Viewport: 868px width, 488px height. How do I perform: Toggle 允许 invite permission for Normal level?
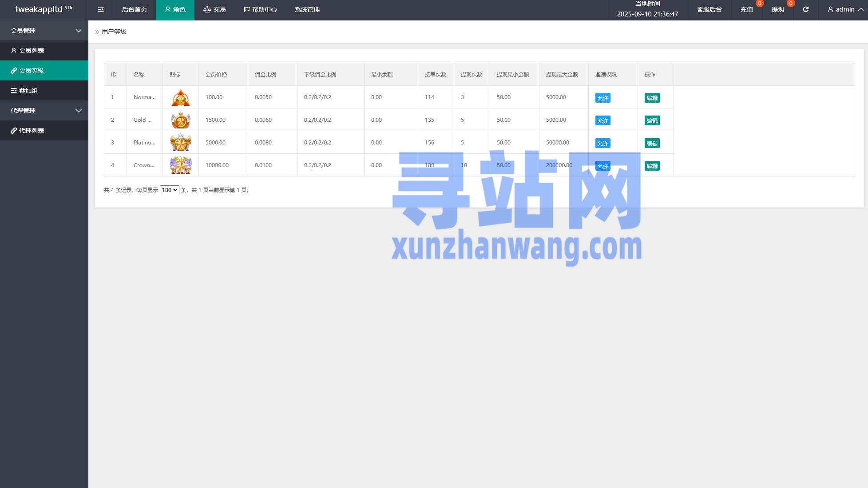[x=602, y=98]
